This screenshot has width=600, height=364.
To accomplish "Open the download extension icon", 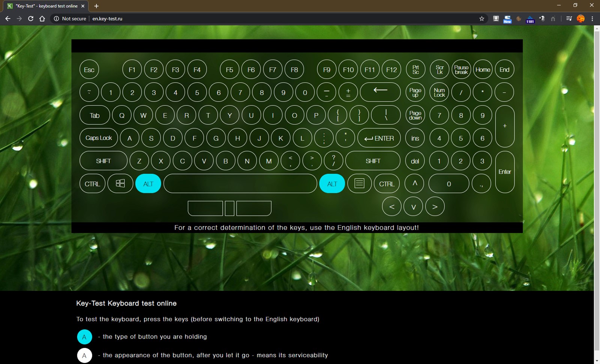I will click(496, 18).
